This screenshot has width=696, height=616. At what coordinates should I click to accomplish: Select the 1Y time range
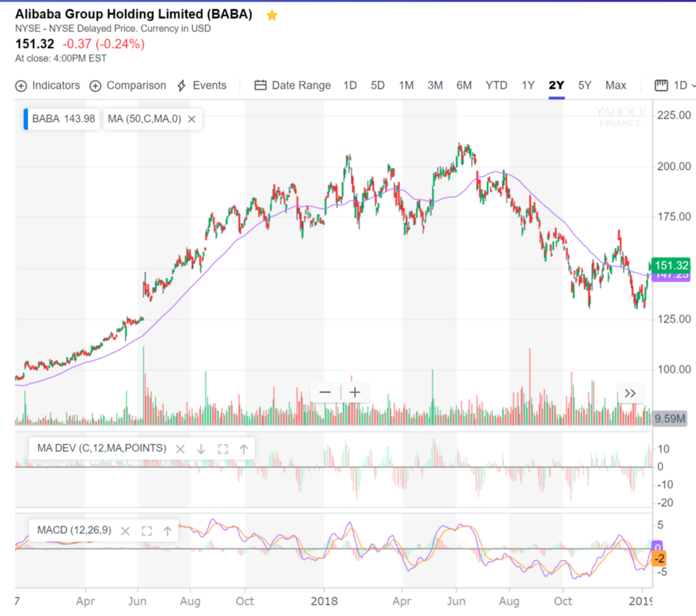528,86
